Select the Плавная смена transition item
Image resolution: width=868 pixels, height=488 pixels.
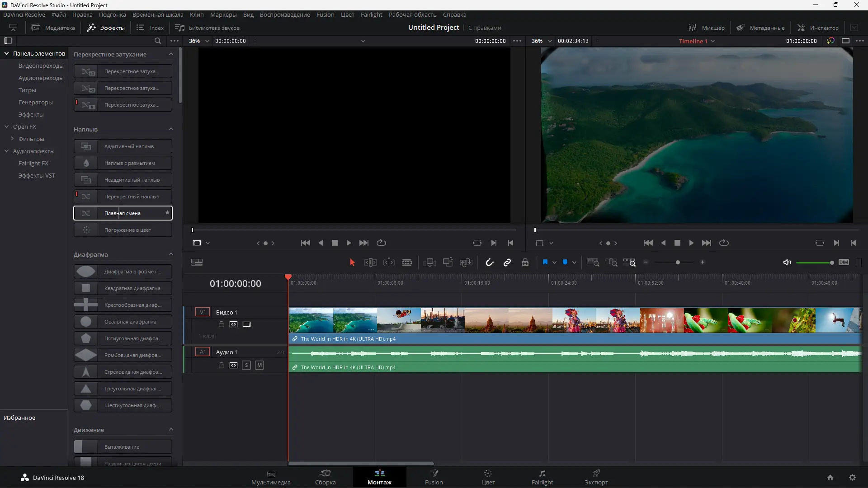pyautogui.click(x=123, y=213)
